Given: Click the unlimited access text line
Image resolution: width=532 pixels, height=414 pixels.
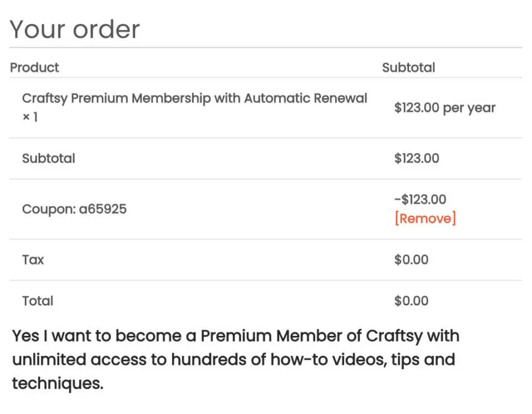Looking at the screenshot, I should click(233, 360).
